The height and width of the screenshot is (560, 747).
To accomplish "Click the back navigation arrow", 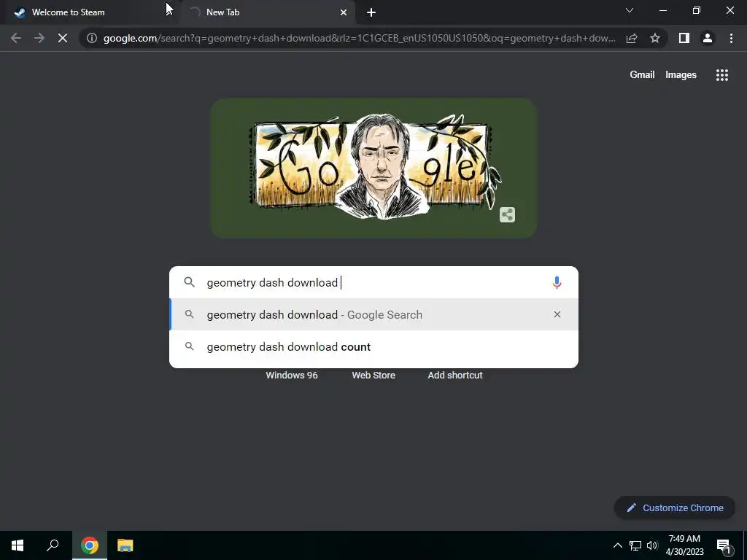I will coord(16,38).
